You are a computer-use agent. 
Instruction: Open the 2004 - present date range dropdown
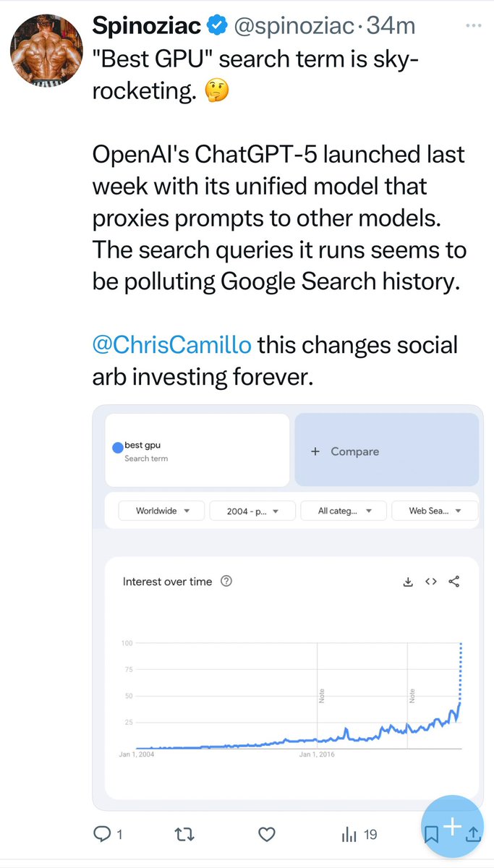point(252,511)
